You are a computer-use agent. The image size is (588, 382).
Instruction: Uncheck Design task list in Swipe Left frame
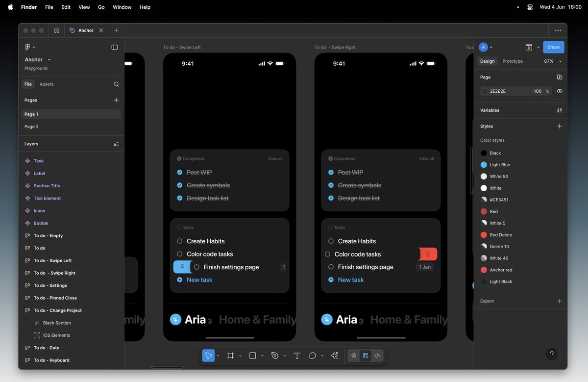click(x=180, y=198)
